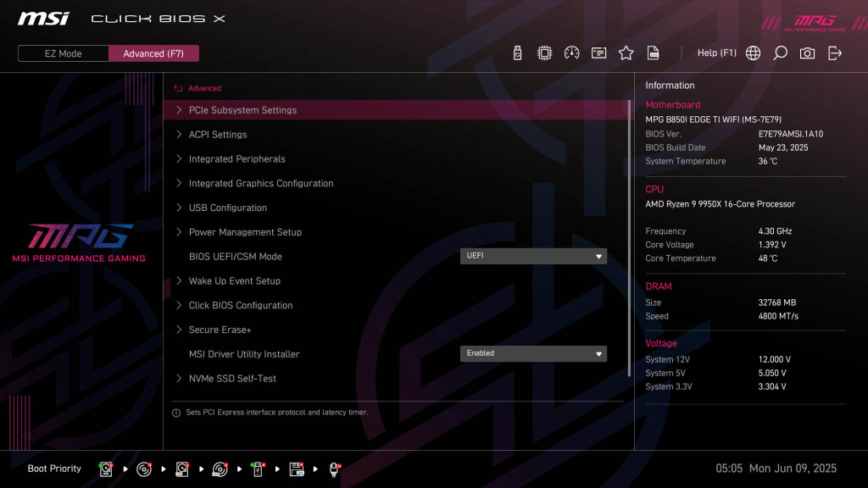Viewport: 868px width, 488px height.
Task: Click System 12V 12.000 V value
Action: (775, 359)
